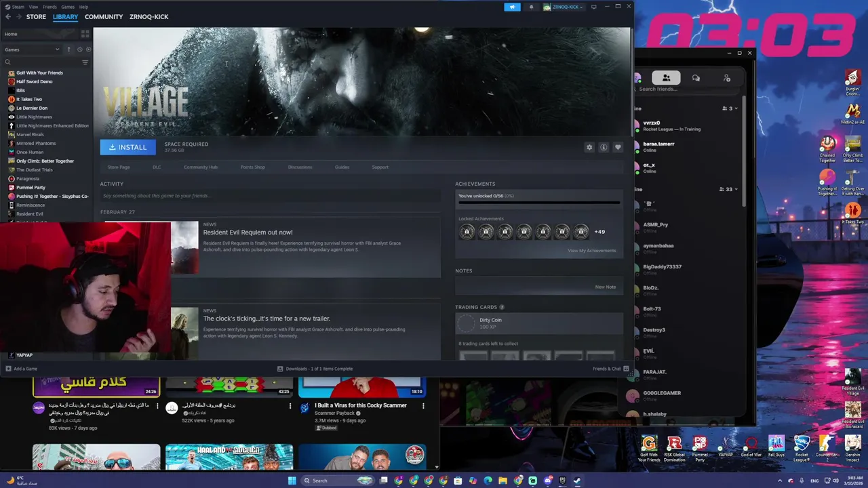This screenshot has width=868, height=488.
Task: Open Pummel Party desktop shortcut
Action: pos(700,448)
